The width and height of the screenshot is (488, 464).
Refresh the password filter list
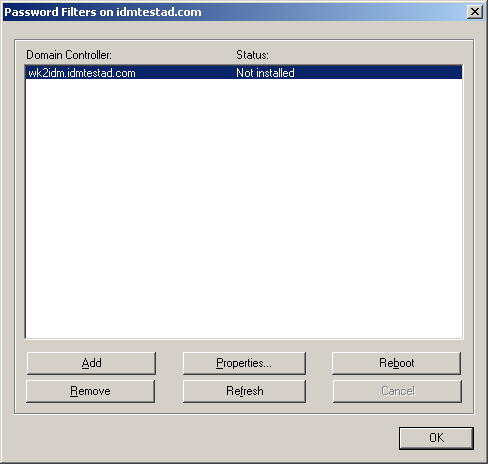pyautogui.click(x=244, y=391)
